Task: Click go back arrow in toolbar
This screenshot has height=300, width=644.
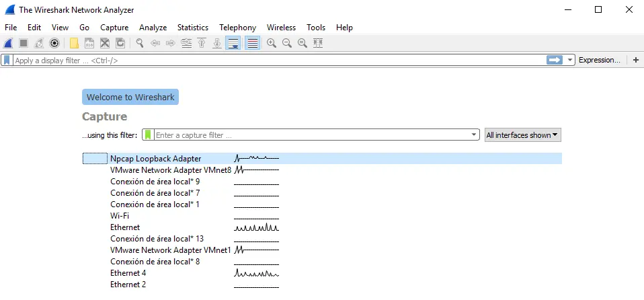Action: [x=155, y=43]
